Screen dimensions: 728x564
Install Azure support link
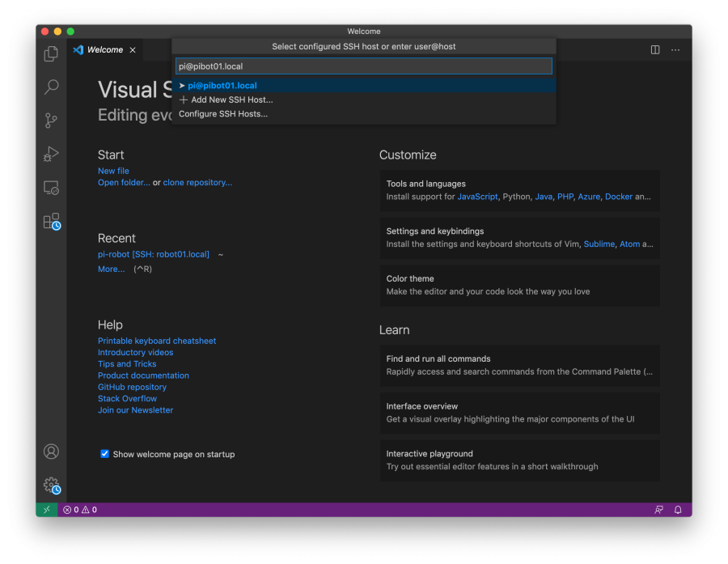(x=589, y=197)
